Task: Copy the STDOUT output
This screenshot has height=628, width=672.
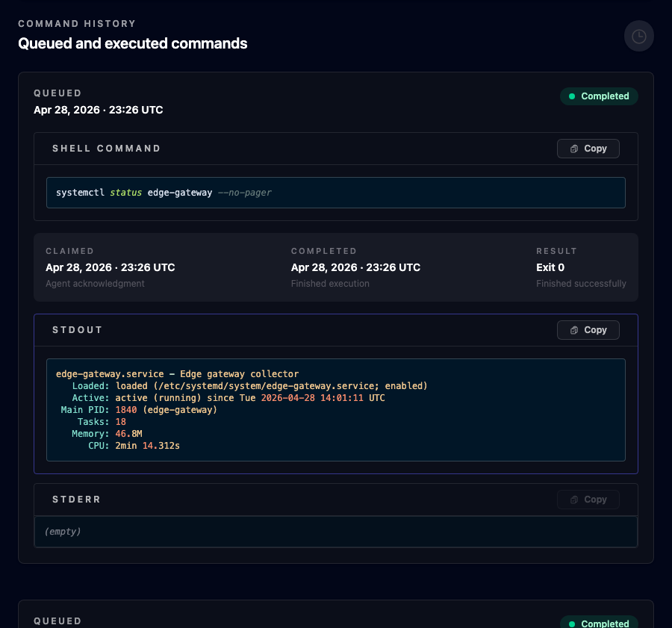Action: point(588,330)
